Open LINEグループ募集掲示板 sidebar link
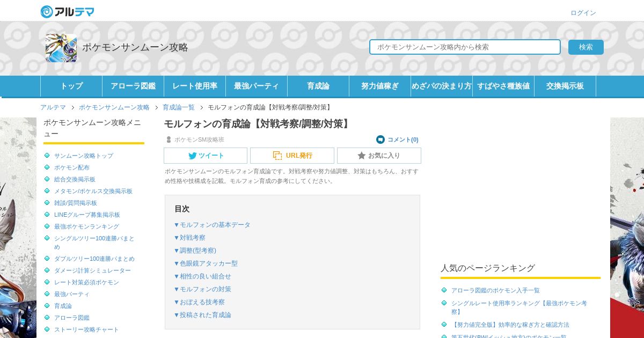Viewport: 644px width, 338px height. (x=87, y=215)
